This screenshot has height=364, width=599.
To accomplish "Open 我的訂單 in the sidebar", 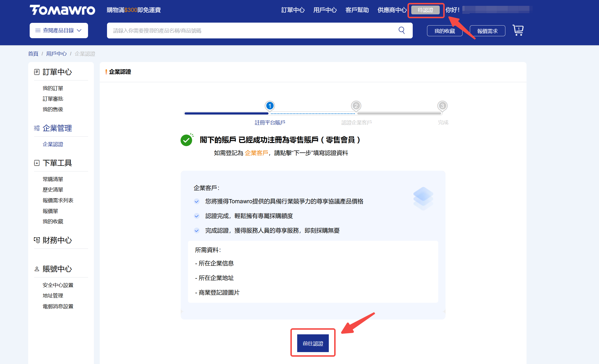I will [53, 88].
